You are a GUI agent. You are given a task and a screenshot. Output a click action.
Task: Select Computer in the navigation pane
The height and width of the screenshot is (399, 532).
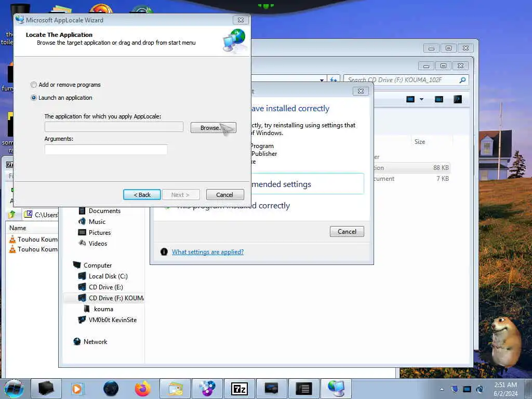pos(97,265)
